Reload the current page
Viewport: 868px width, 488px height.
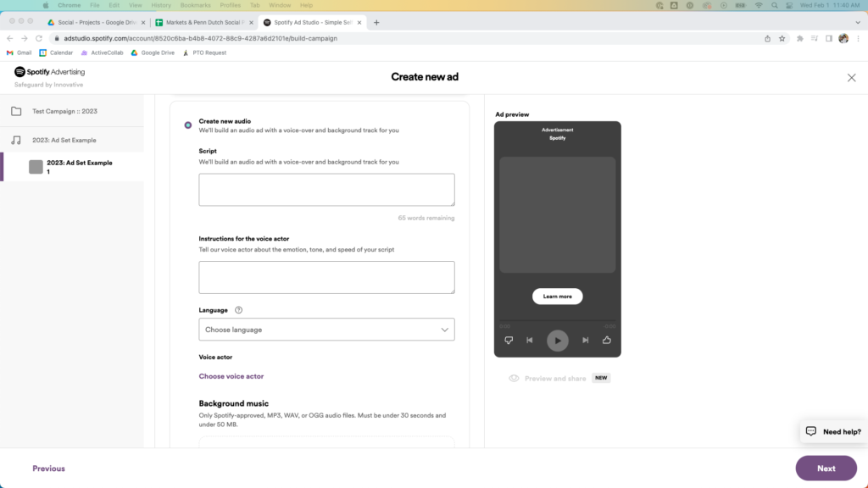click(x=39, y=38)
